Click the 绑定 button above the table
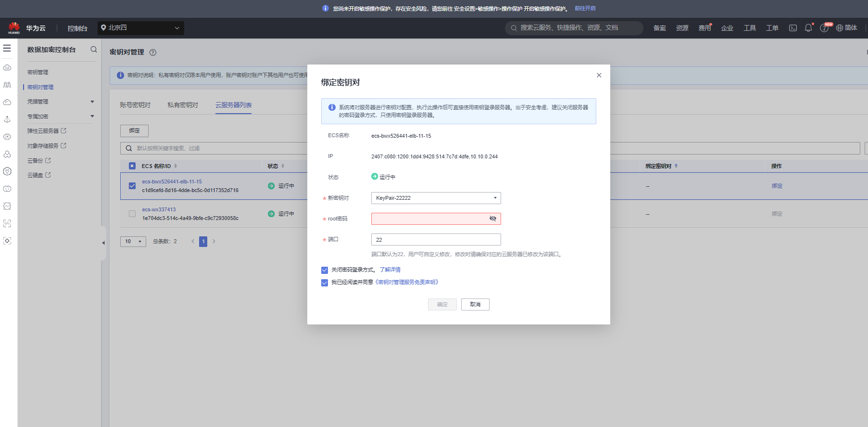The height and width of the screenshot is (427, 868). click(x=134, y=131)
